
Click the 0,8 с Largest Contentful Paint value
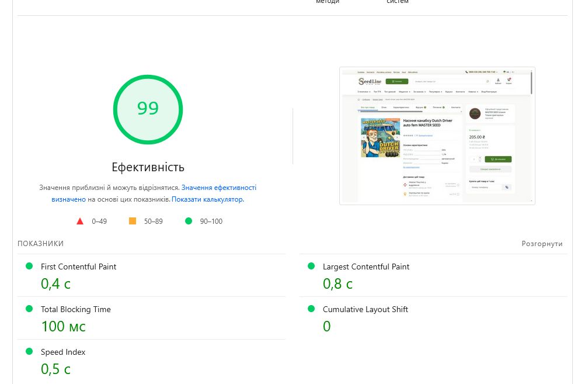point(338,284)
